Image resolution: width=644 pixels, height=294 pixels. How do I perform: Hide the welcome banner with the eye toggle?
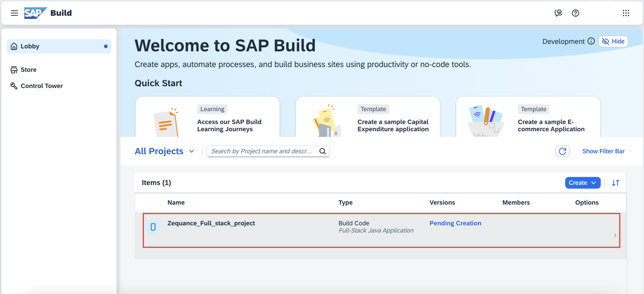(x=613, y=41)
